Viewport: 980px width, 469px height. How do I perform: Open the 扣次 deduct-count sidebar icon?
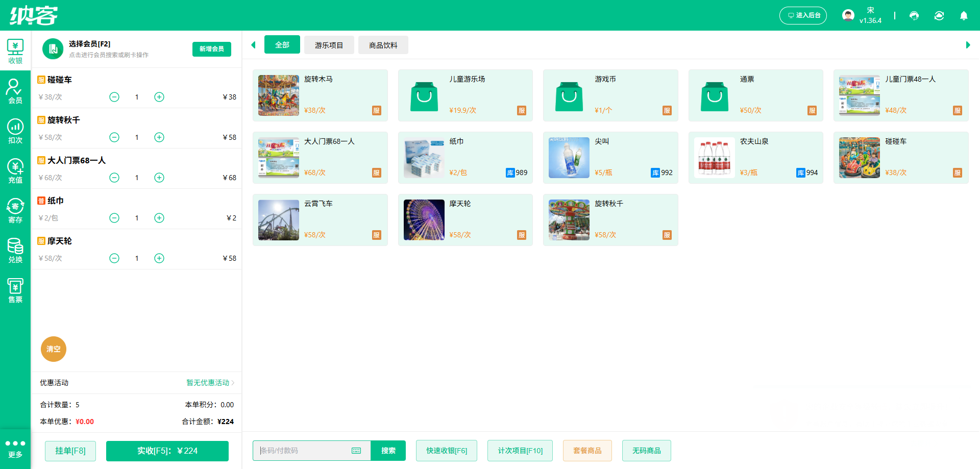coord(15,131)
